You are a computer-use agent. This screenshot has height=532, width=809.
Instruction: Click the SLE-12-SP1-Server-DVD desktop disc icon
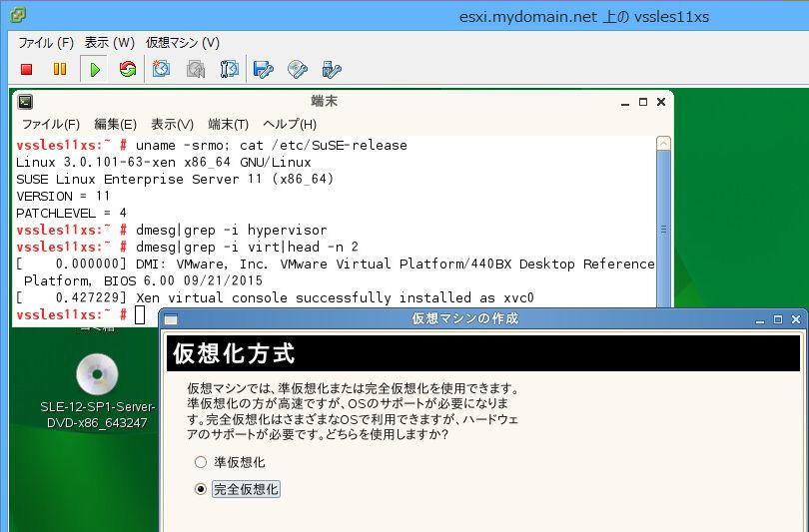pyautogui.click(x=96, y=375)
